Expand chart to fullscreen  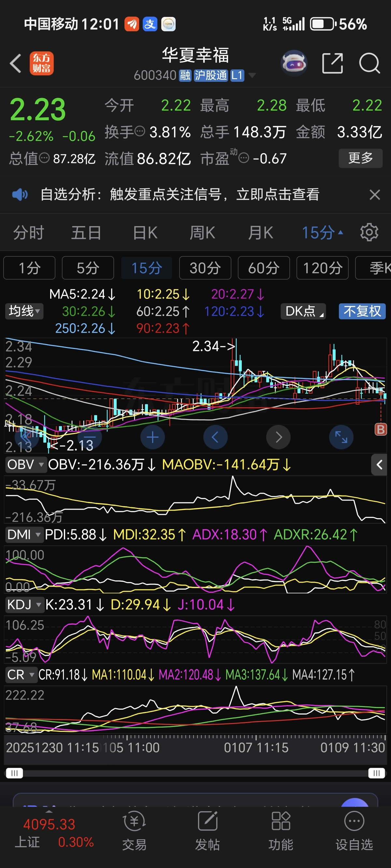[341, 437]
